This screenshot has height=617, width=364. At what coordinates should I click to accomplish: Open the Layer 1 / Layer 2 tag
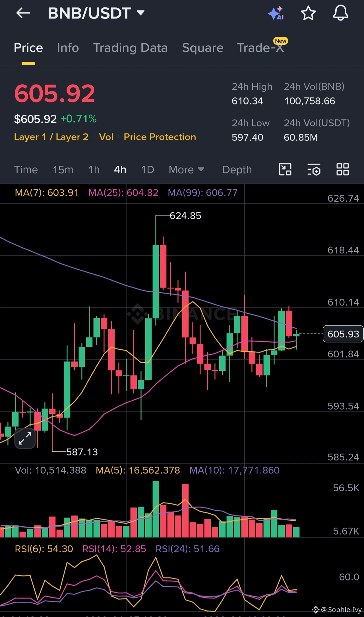point(51,137)
